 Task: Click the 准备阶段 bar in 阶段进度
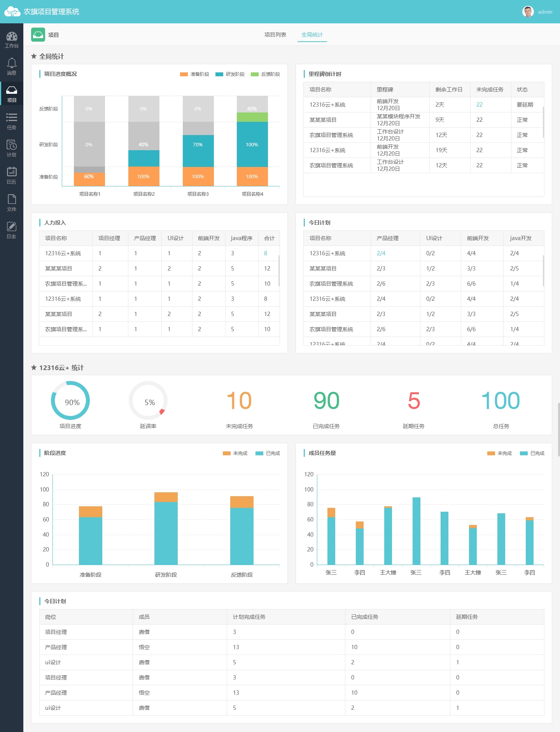[91, 535]
